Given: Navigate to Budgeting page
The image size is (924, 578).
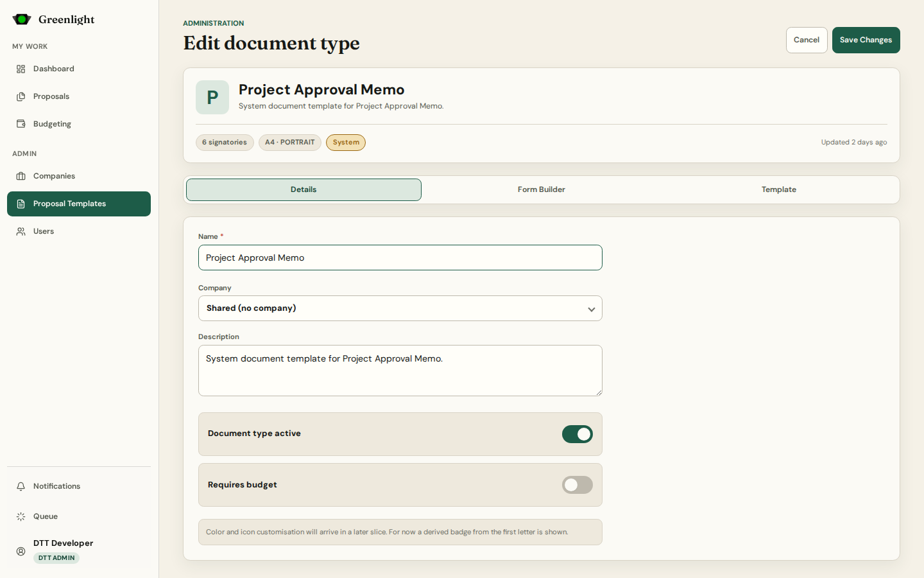Looking at the screenshot, I should (79, 124).
